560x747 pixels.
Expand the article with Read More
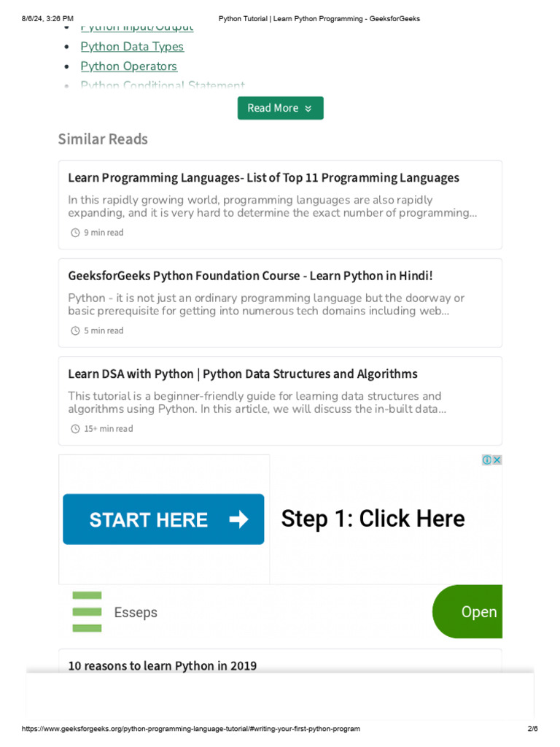(280, 108)
